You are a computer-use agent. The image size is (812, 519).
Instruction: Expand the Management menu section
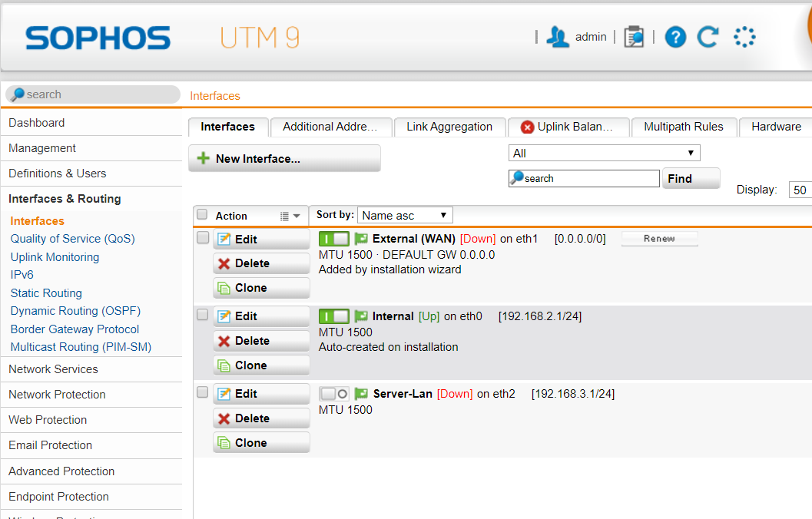pos(91,148)
